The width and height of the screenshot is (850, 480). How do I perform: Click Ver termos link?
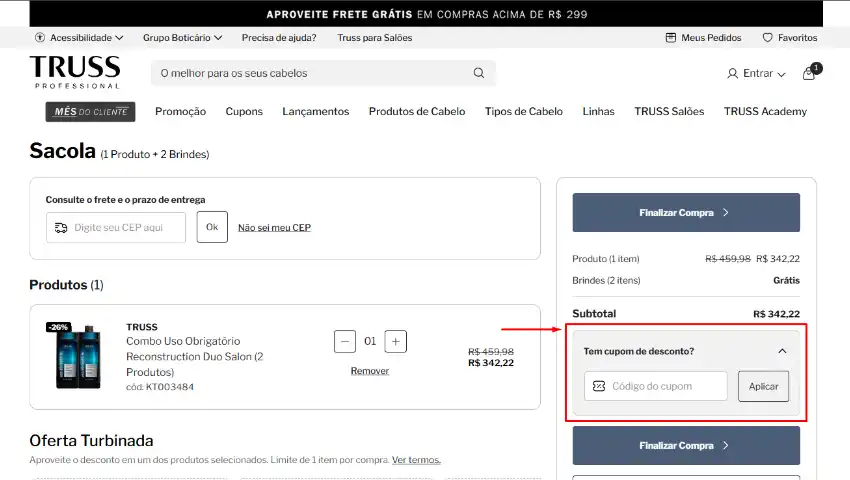click(x=416, y=460)
